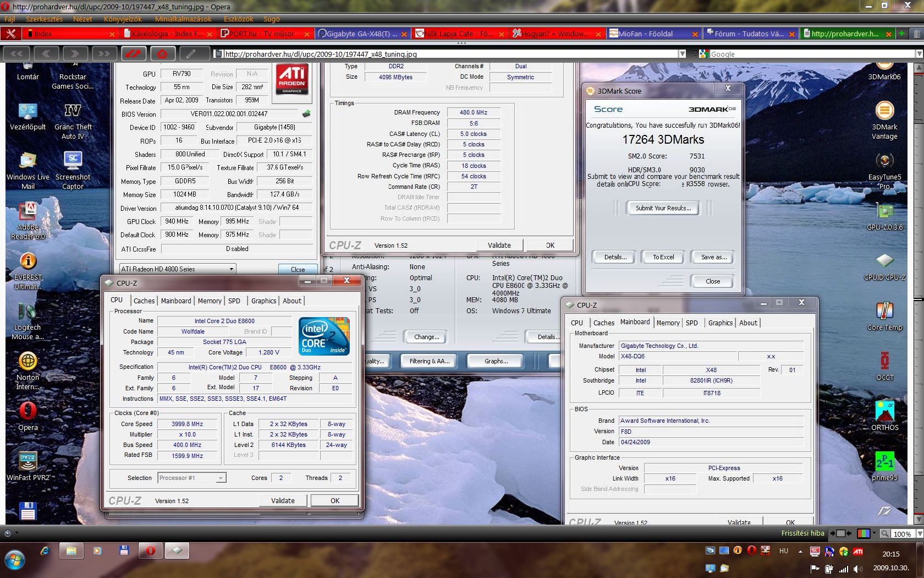
Task: Click the To Excel button
Action: click(x=663, y=257)
